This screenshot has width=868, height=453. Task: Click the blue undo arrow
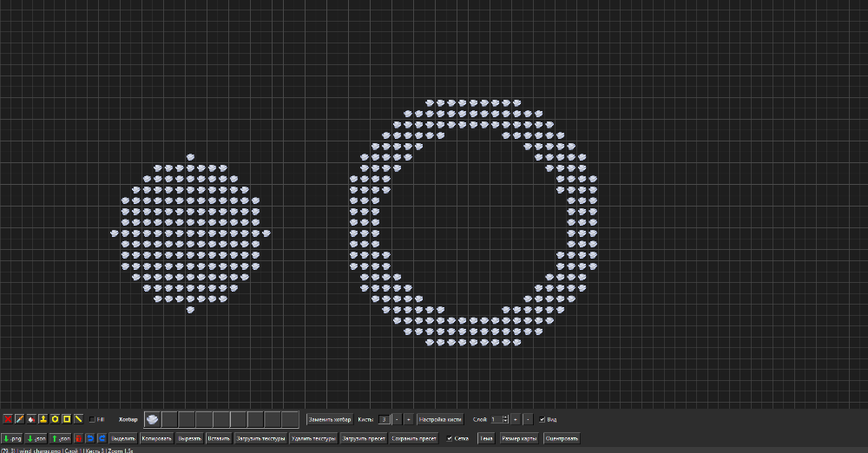pyautogui.click(x=90, y=438)
